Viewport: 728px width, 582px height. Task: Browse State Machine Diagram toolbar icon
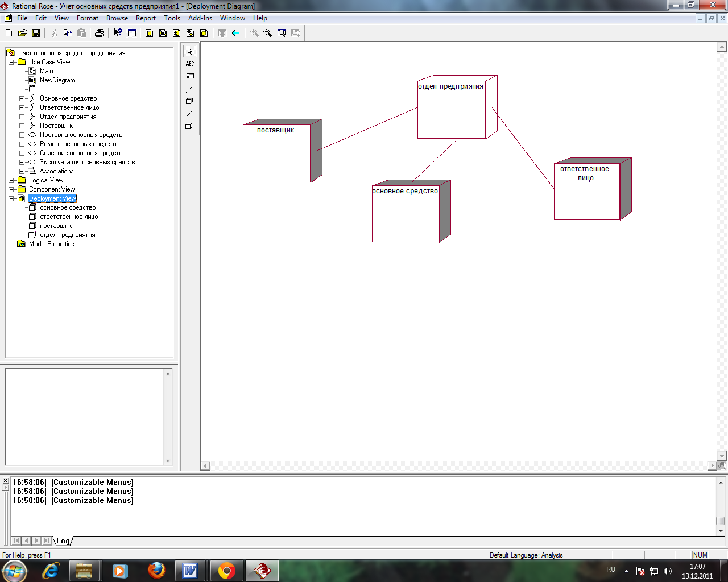pyautogui.click(x=191, y=33)
